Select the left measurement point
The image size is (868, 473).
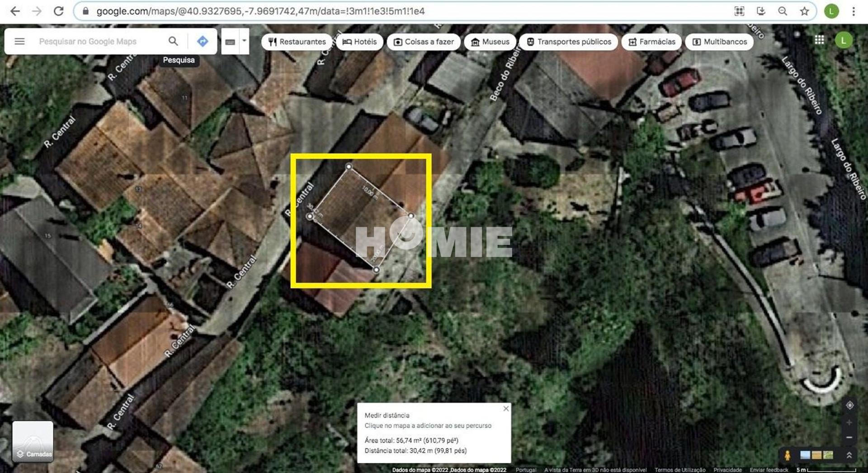coord(310,217)
